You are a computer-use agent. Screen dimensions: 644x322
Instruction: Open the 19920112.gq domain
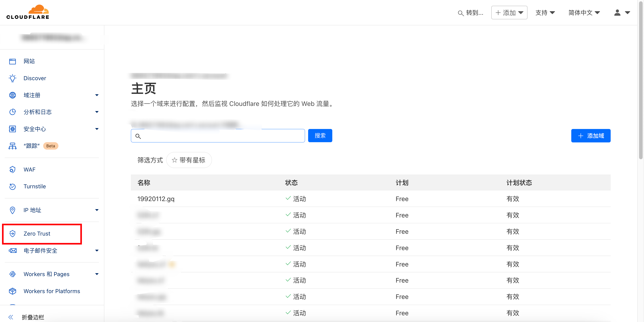(x=156, y=199)
